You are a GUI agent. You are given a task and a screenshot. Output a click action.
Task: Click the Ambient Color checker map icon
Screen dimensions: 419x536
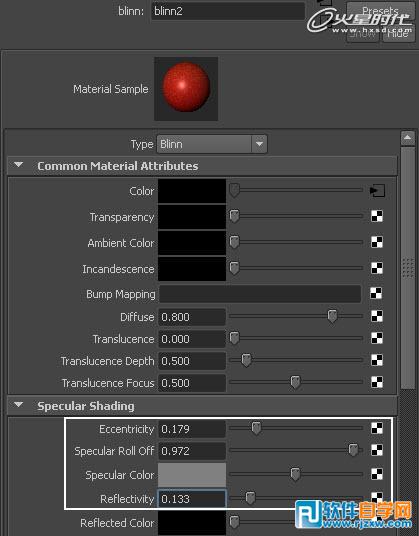tap(377, 242)
